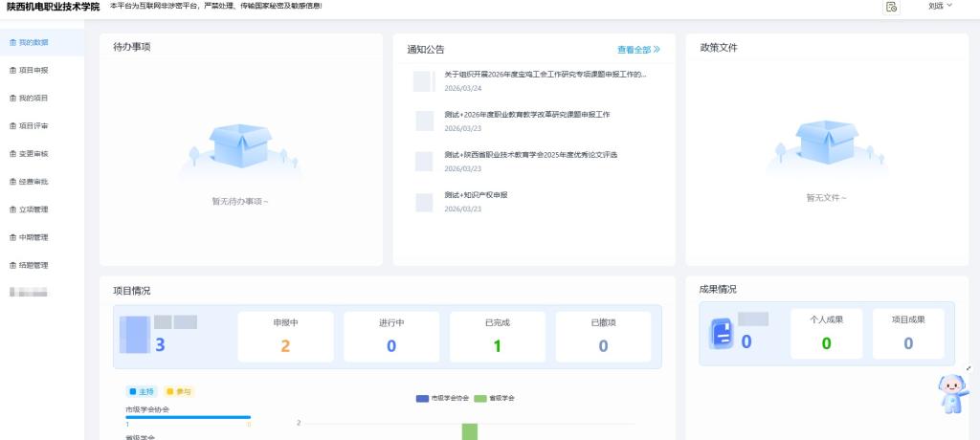Open notice 测试+2026年度职业教育教学改革研究课题申报工作
This screenshot has width=980, height=440.
[x=526, y=115]
